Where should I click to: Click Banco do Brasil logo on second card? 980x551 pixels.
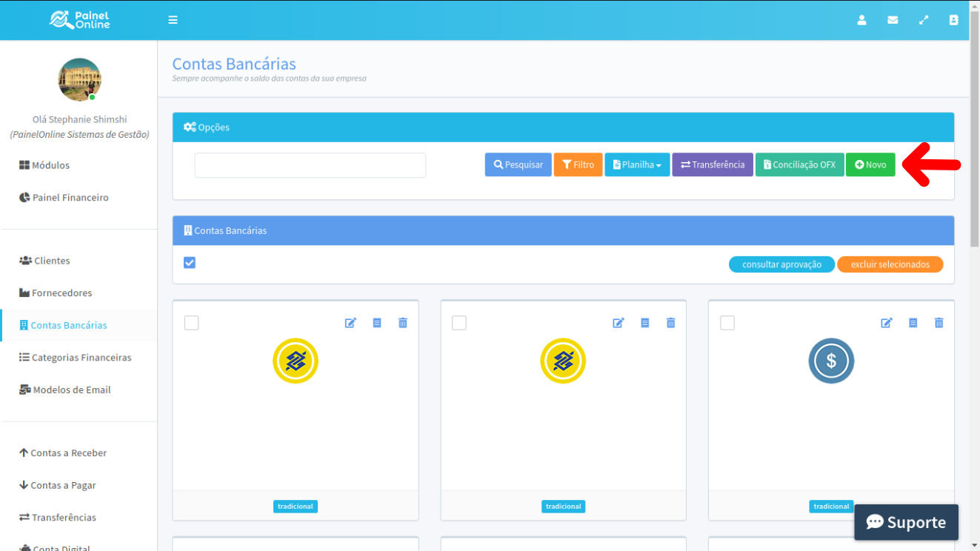(x=564, y=361)
